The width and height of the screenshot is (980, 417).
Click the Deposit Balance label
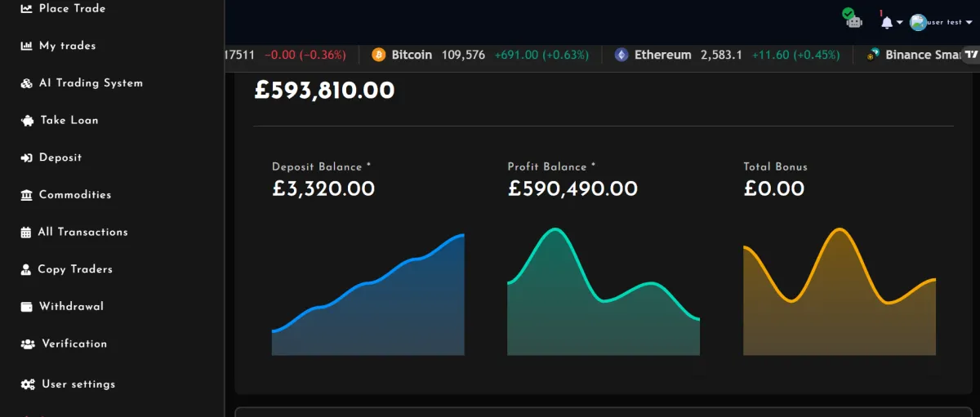(321, 166)
